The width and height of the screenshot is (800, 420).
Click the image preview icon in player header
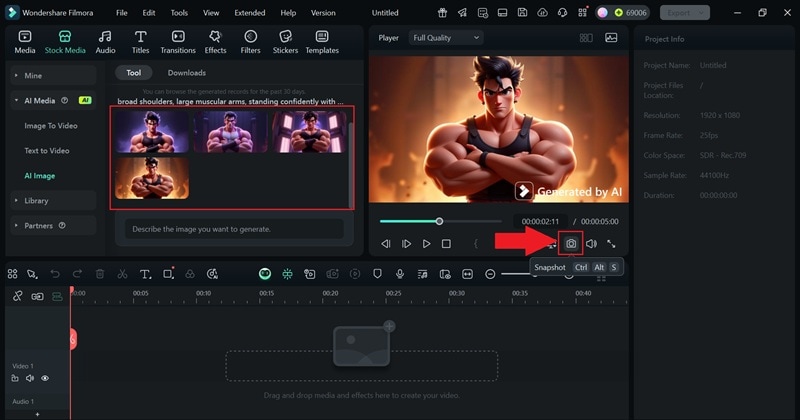click(x=611, y=38)
